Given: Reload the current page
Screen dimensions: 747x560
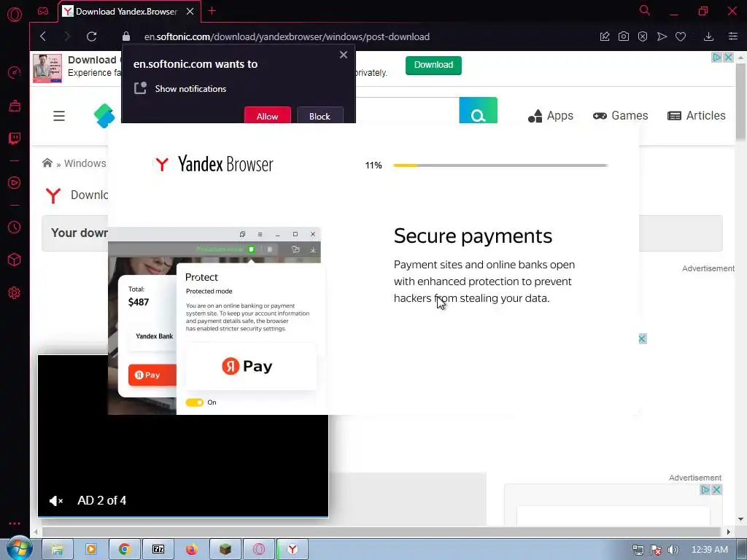Looking at the screenshot, I should pos(91,36).
